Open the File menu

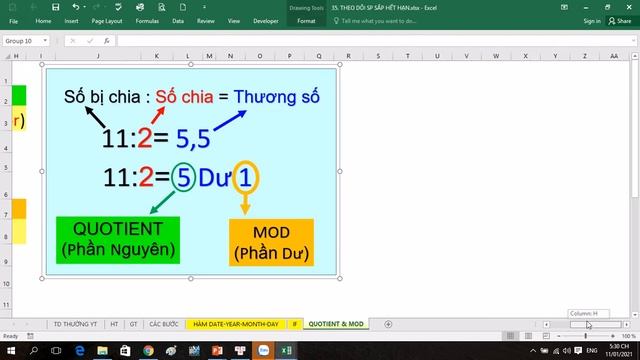(13, 21)
